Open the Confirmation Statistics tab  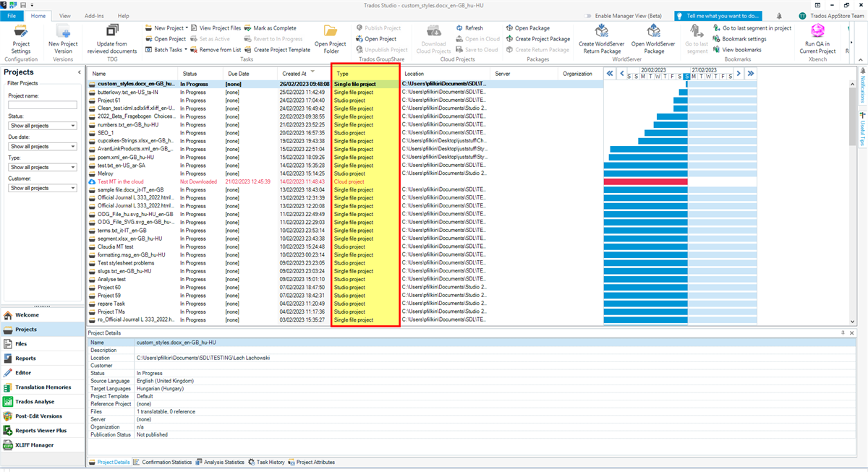pyautogui.click(x=163, y=462)
